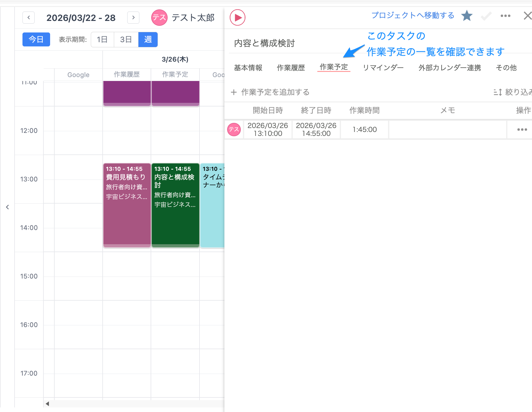The image size is (532, 412).
Task: Go to the previous week with left arrow
Action: (28, 18)
